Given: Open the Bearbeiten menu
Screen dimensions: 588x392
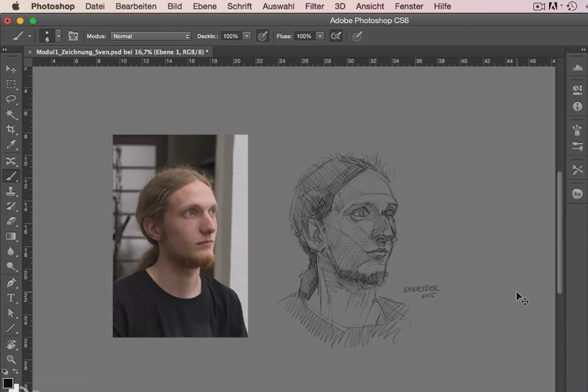Looking at the screenshot, I should (x=136, y=6).
